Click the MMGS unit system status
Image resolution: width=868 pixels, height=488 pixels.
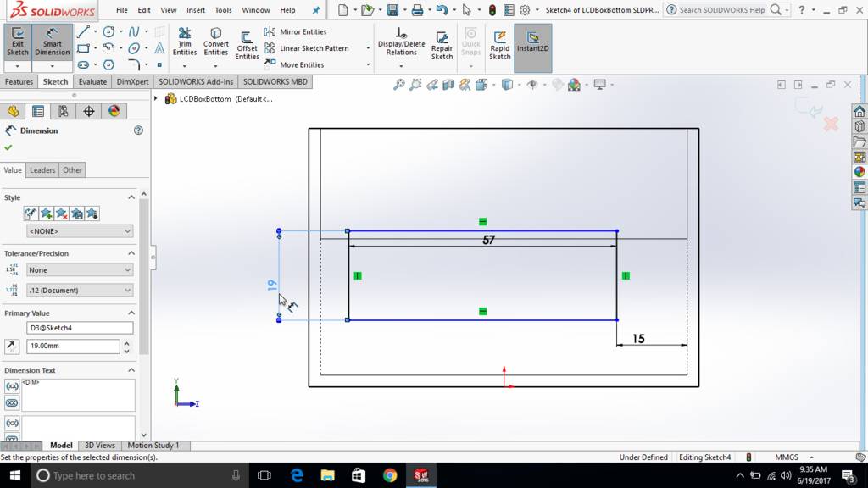coord(787,457)
